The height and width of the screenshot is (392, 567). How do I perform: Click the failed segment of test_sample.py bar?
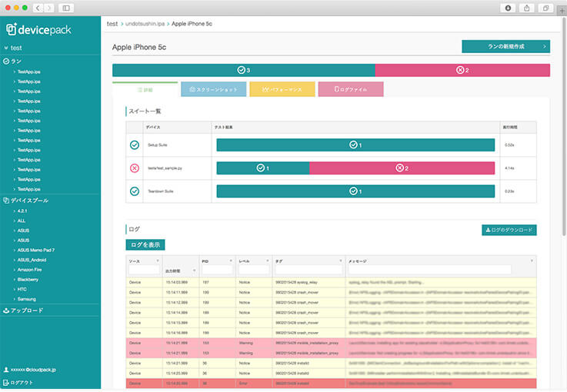pos(402,168)
